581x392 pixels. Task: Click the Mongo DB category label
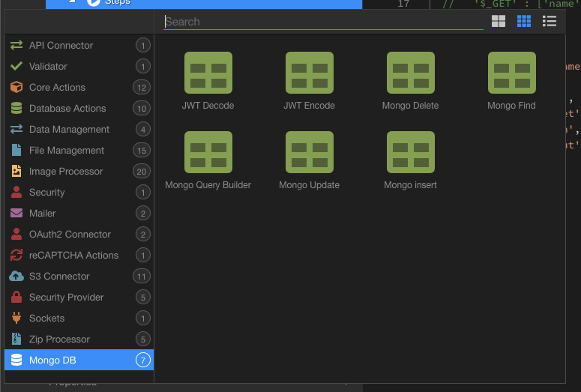coord(52,360)
